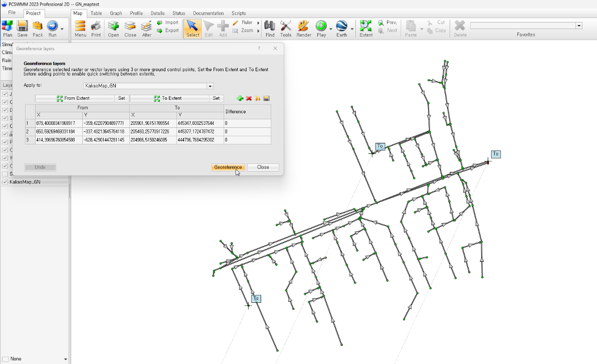This screenshot has width=597, height=364.
Task: Click Set beside From Extent
Action: (121, 98)
